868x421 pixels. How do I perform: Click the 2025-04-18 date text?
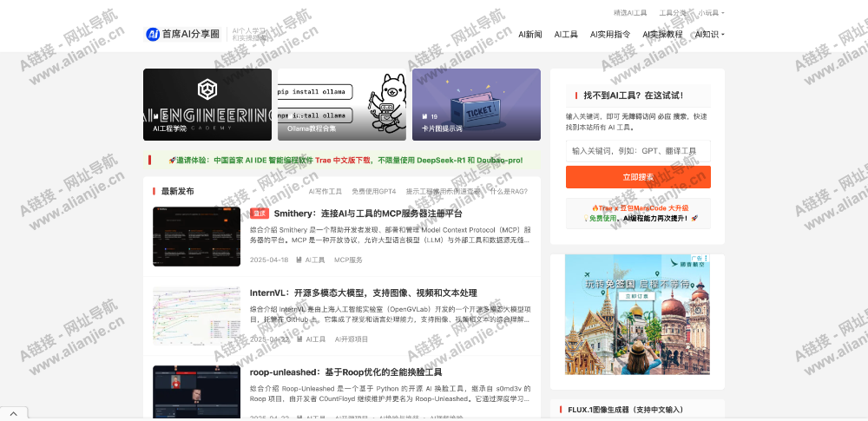click(x=269, y=260)
